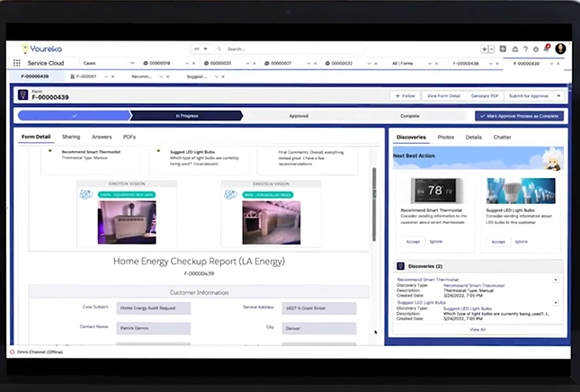Open the Chatter tab
The height and width of the screenshot is (392, 580).
pyautogui.click(x=502, y=138)
